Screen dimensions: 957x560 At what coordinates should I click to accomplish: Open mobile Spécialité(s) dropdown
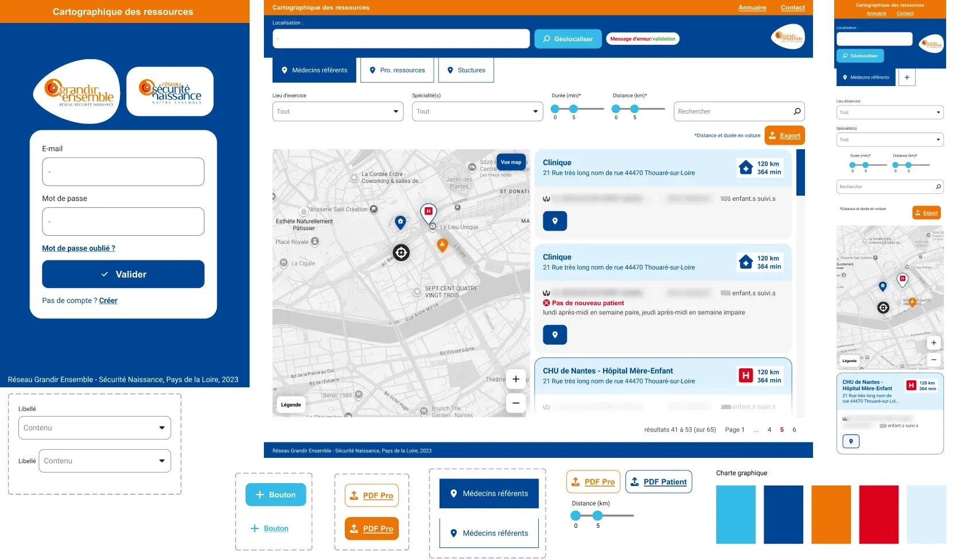(x=890, y=139)
